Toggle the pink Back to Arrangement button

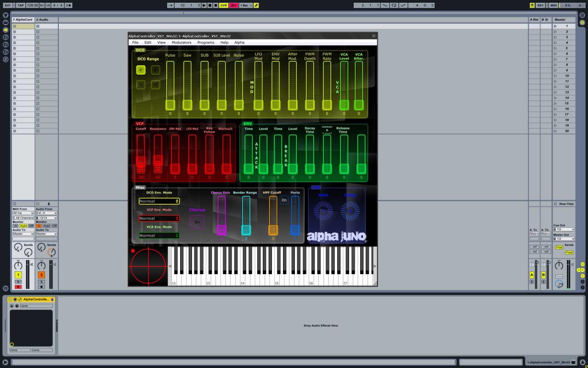coord(233,5)
